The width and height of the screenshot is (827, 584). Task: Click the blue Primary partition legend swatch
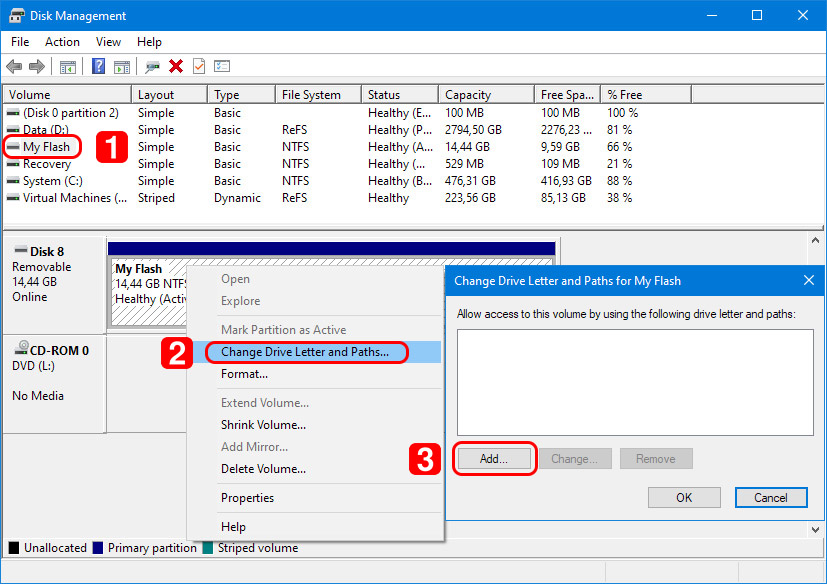[x=98, y=548]
